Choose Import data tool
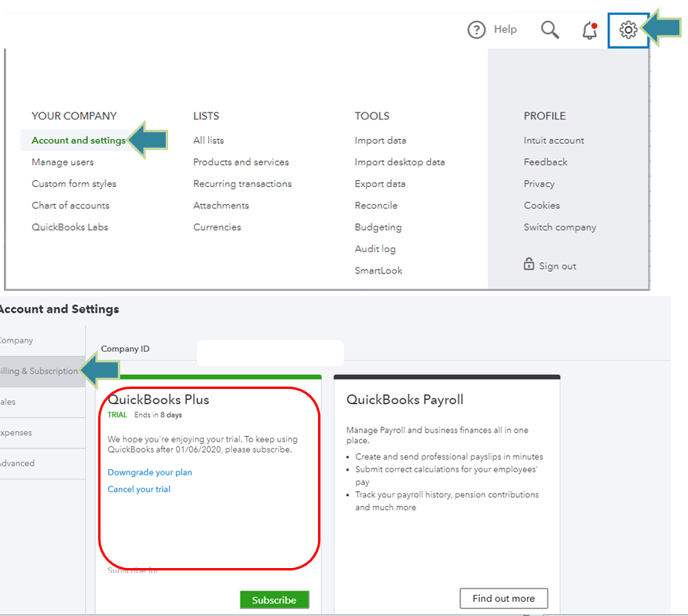The width and height of the screenshot is (688, 616). [x=380, y=141]
